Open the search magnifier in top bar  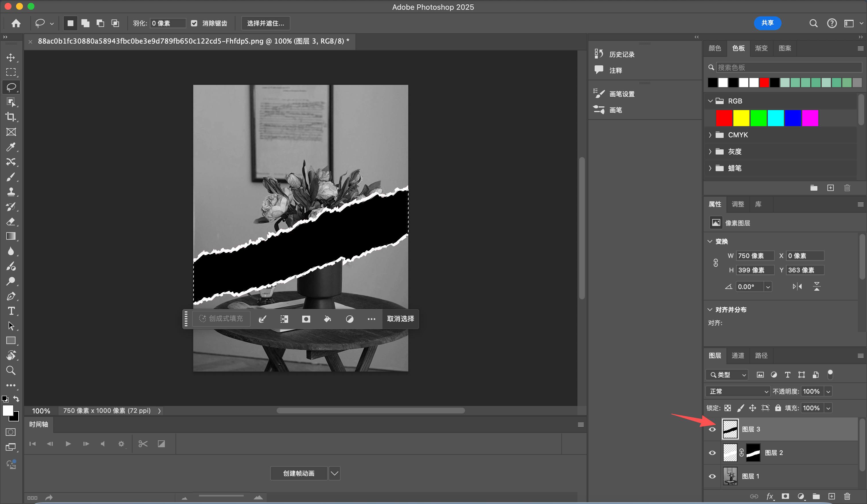pos(813,24)
